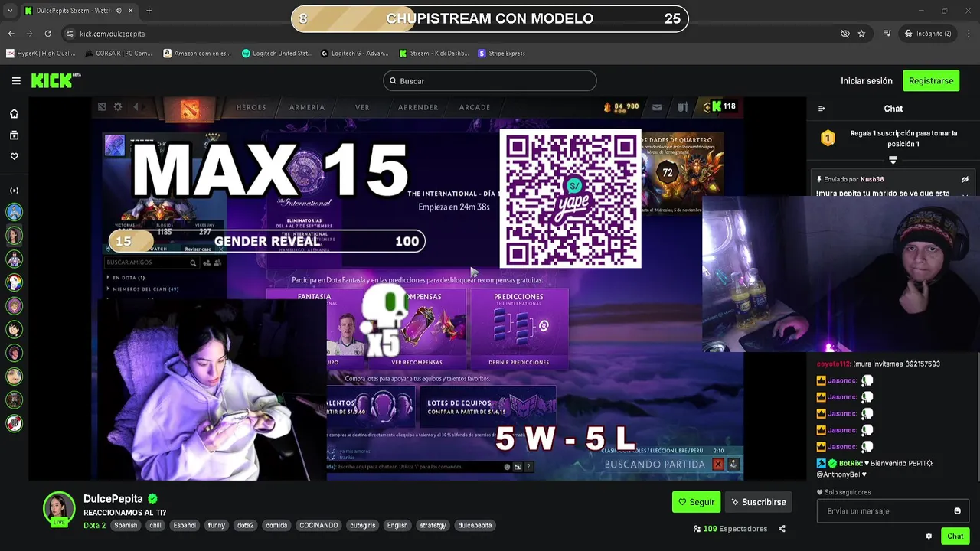Select the Spanish tag

pos(126,526)
